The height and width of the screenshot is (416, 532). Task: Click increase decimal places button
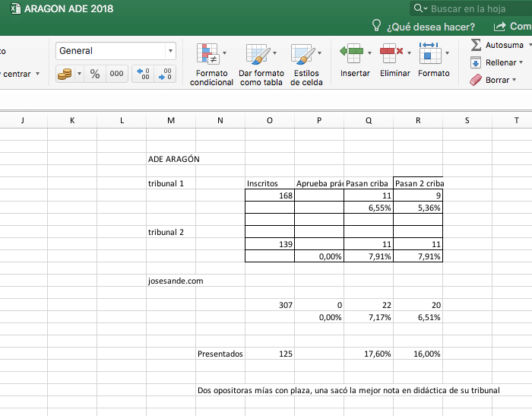(142, 74)
